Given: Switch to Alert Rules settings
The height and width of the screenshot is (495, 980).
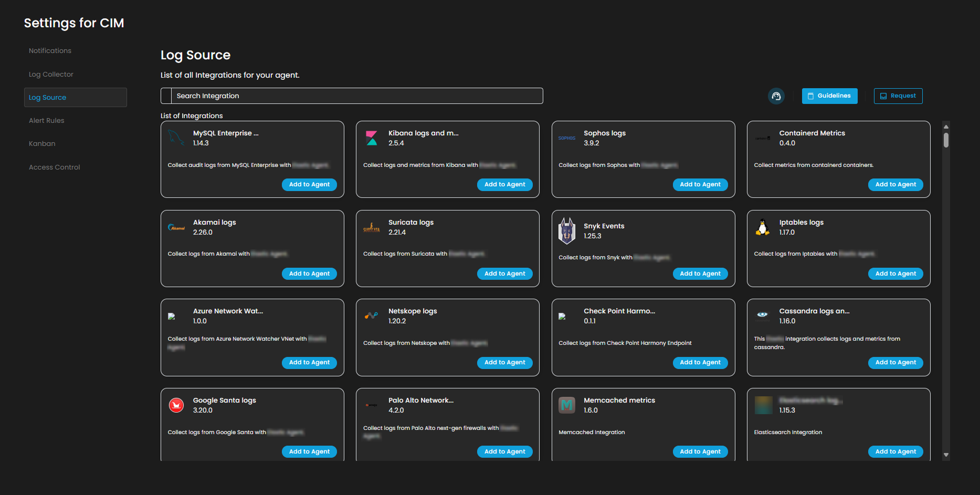Looking at the screenshot, I should click(47, 121).
